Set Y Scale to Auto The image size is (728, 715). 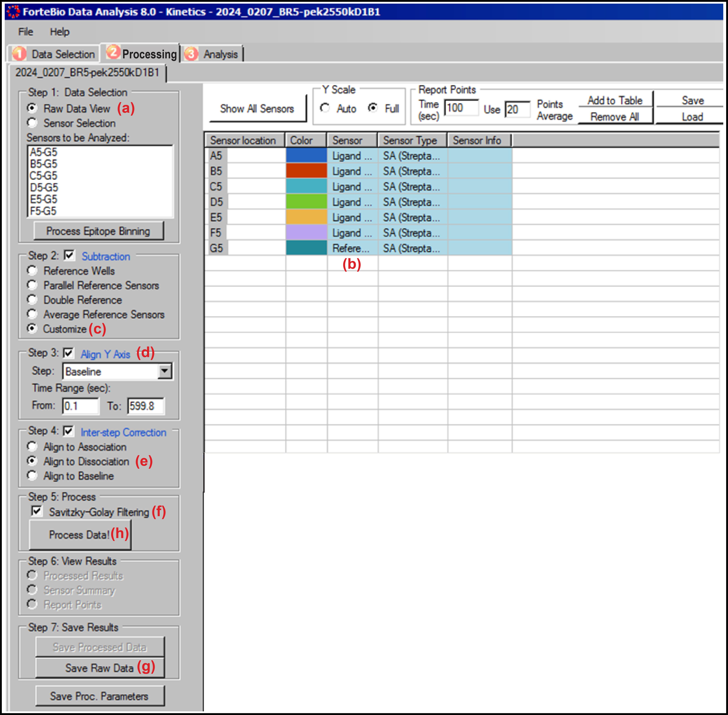click(325, 108)
